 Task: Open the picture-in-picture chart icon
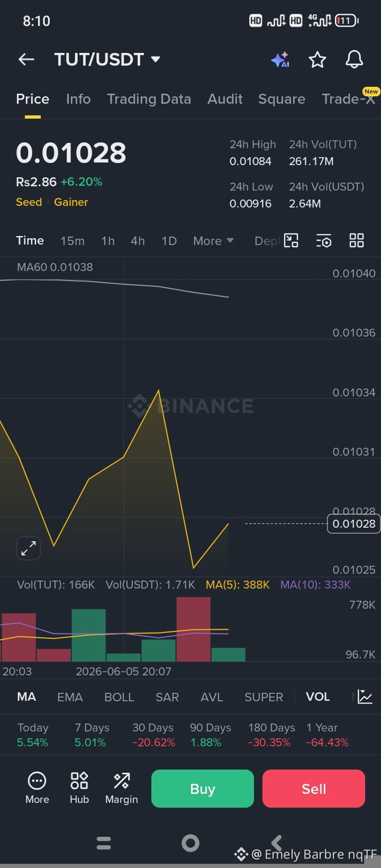[291, 240]
